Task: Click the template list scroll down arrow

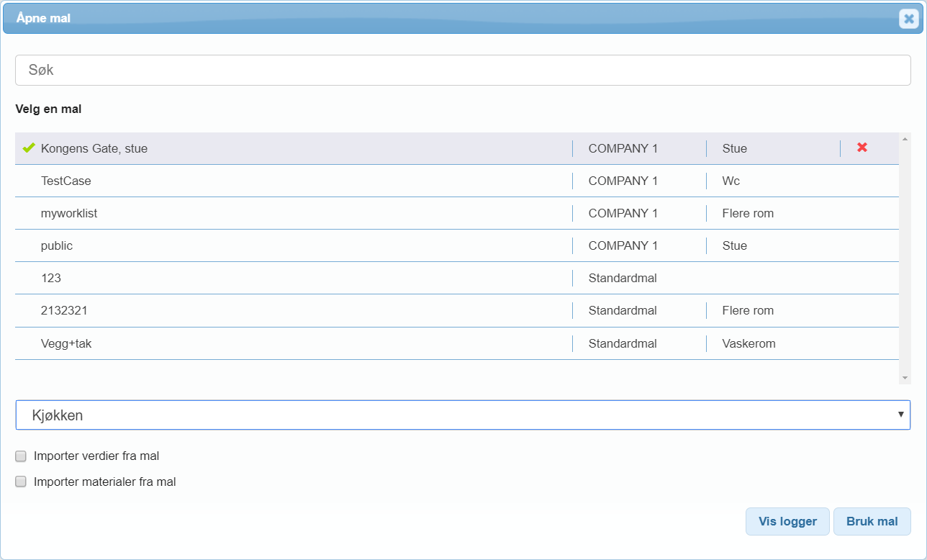Action: coord(905,377)
